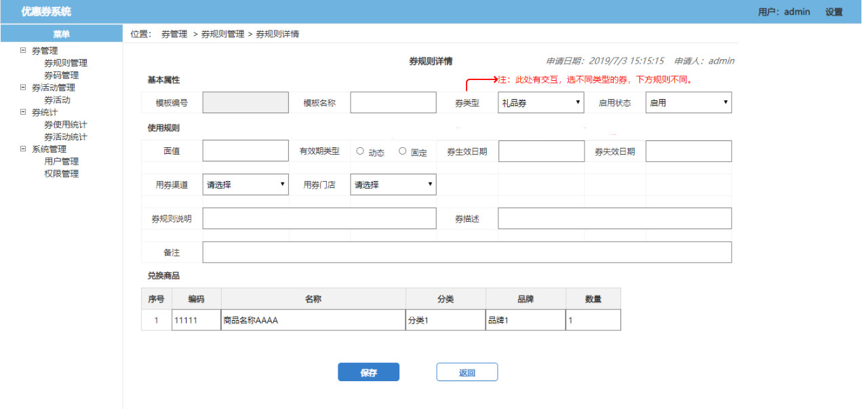Viewport: 868px width, 409px height.
Task: Open the 用券门店 dropdown
Action: tap(393, 184)
